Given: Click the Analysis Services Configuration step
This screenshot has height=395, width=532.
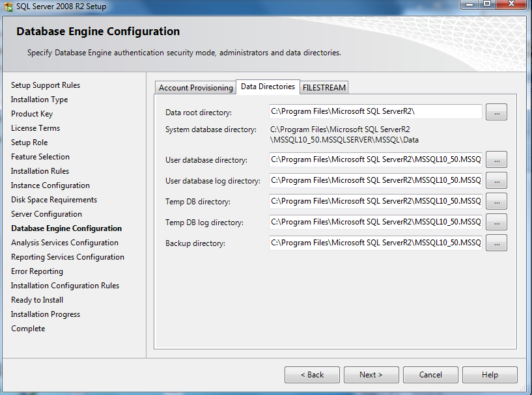Looking at the screenshot, I should (x=64, y=243).
